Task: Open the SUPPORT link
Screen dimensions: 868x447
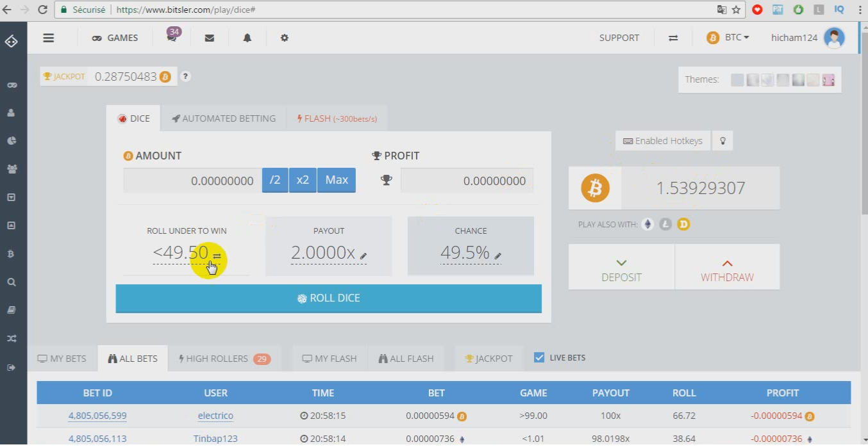Action: pos(619,38)
